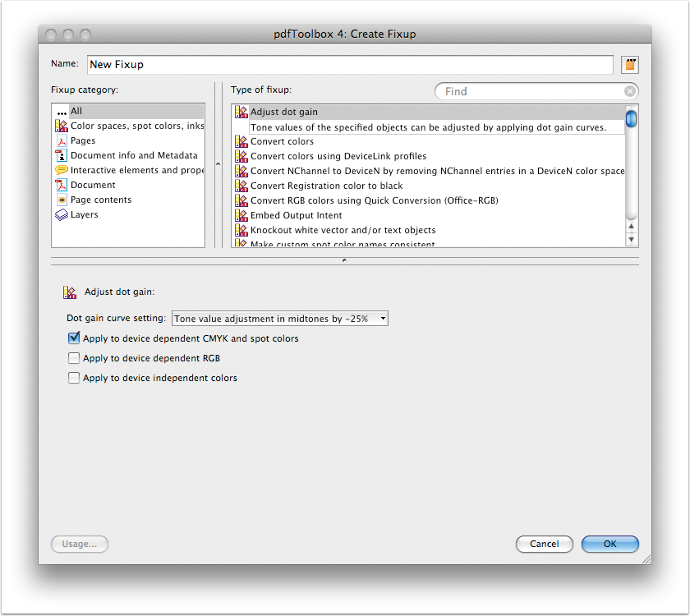This screenshot has height=616, width=690.
Task: Click the Page contents category icon
Action: [62, 200]
